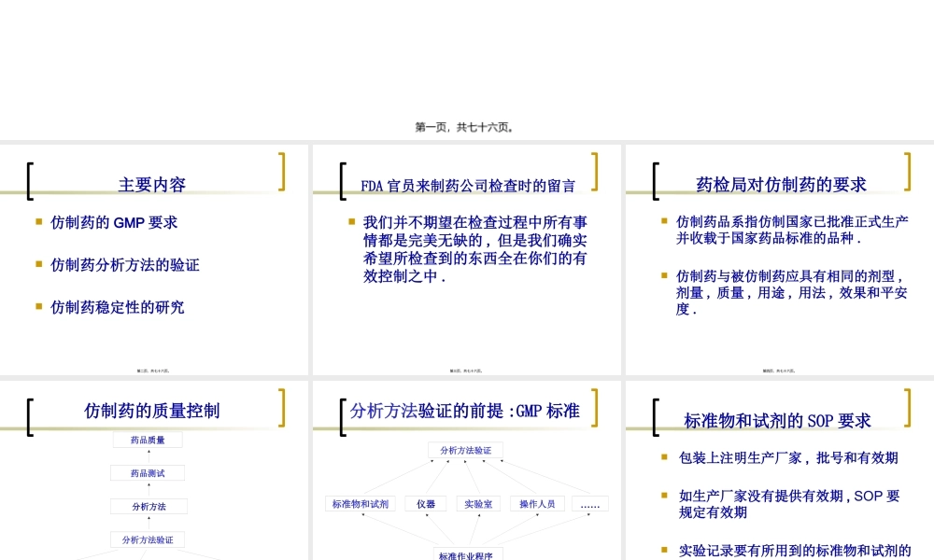Click the ...... placeholder flowchart box
The width and height of the screenshot is (934, 560).
[589, 503]
